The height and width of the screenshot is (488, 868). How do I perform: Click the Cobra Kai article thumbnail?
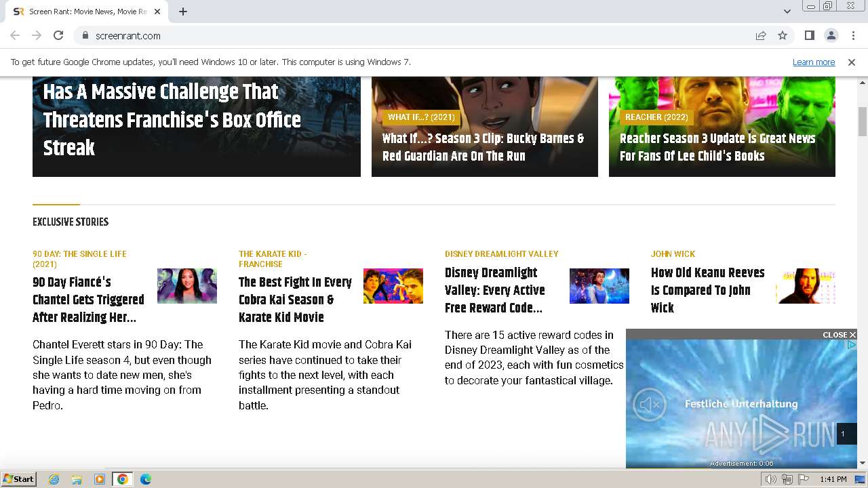click(393, 286)
